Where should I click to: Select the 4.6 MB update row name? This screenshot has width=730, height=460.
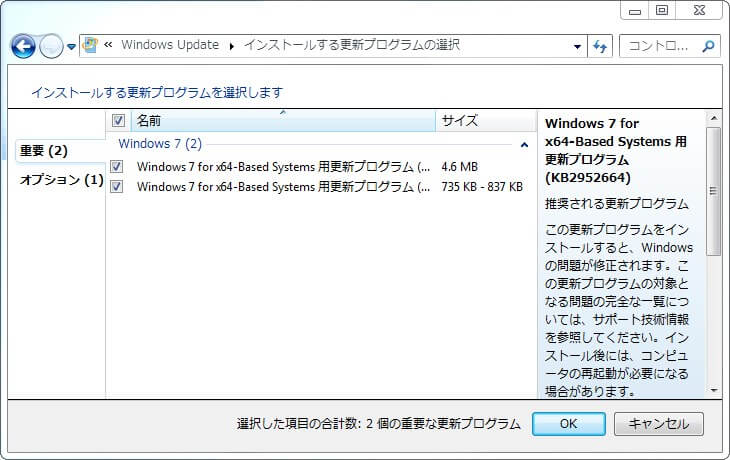[284, 167]
